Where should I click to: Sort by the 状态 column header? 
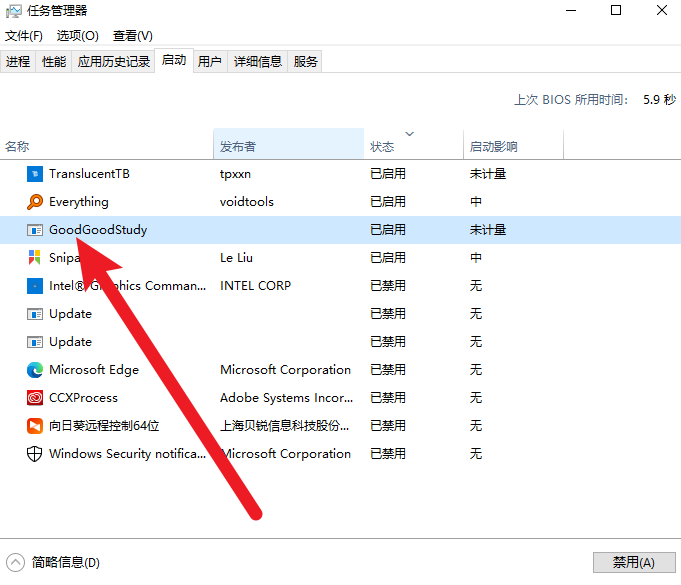414,144
